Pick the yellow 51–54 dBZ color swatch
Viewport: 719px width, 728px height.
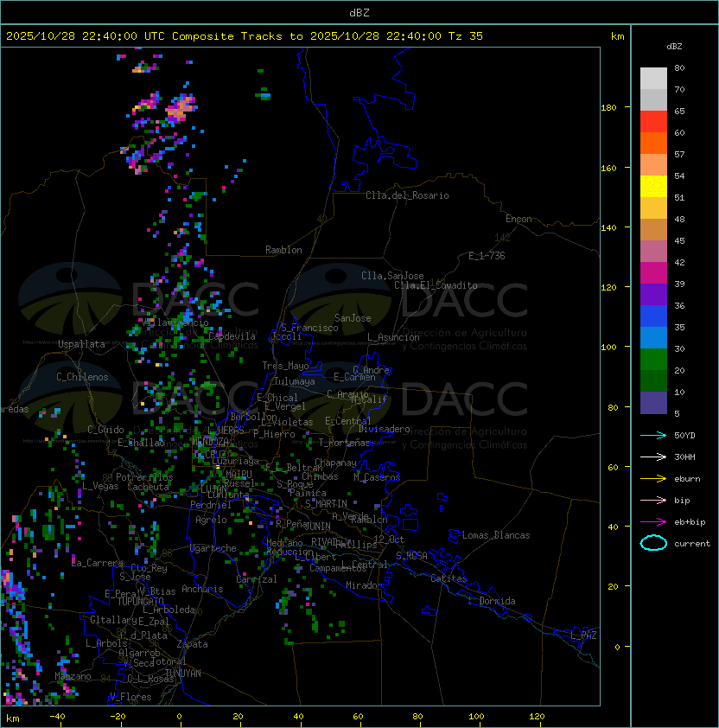click(653, 187)
